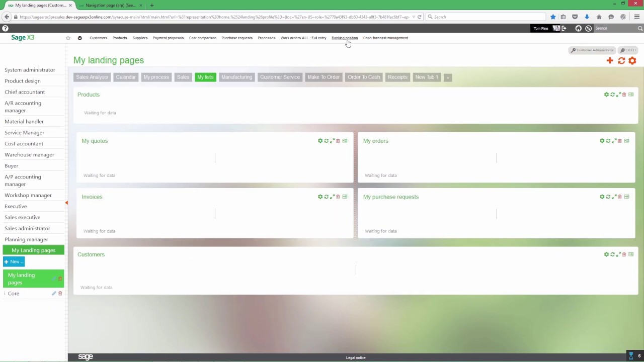This screenshot has width=644, height=362.
Task: Delete the My orders widget
Action: pyautogui.click(x=619, y=141)
